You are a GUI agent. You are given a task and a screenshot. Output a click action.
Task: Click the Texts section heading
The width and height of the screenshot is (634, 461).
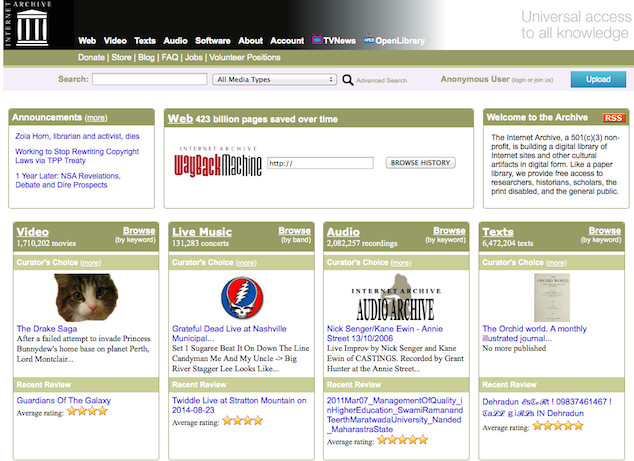tap(498, 232)
